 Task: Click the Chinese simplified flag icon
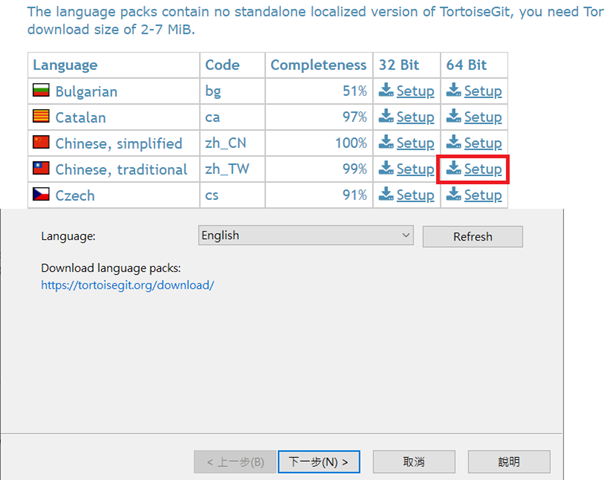click(x=41, y=142)
